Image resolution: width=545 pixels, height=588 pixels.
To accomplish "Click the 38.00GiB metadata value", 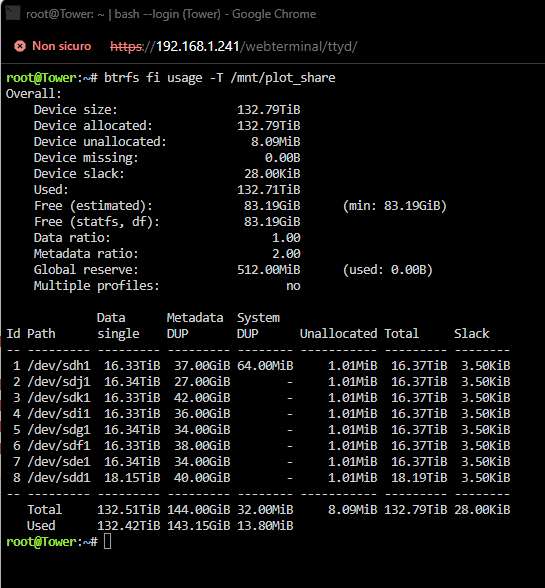I will pos(202,446).
